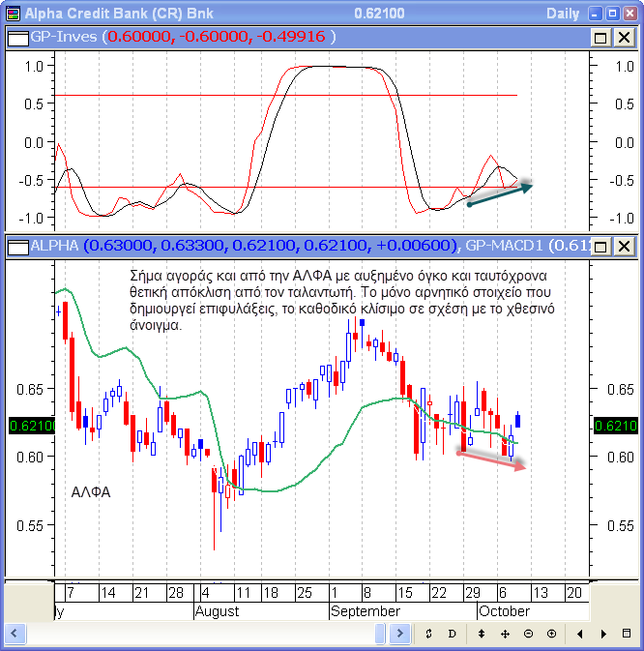Go to next chart with right triangle
The width and height of the screenshot is (644, 651).
tap(603, 634)
